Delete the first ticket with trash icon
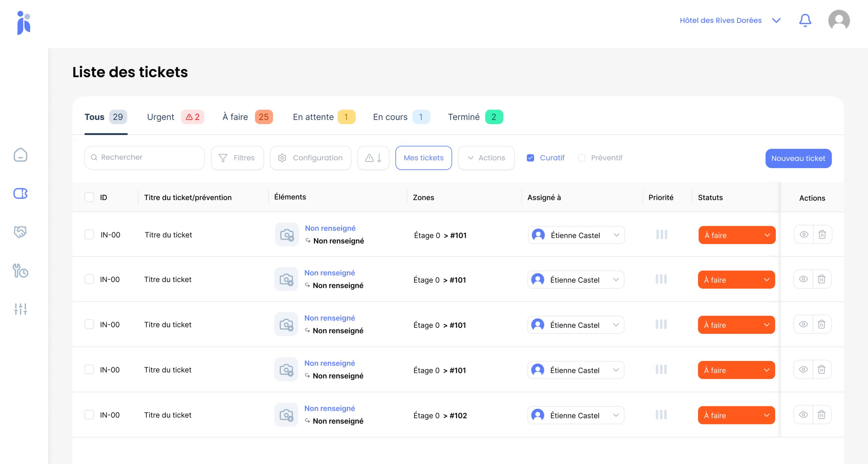Image resolution: width=868 pixels, height=464 pixels. [822, 235]
